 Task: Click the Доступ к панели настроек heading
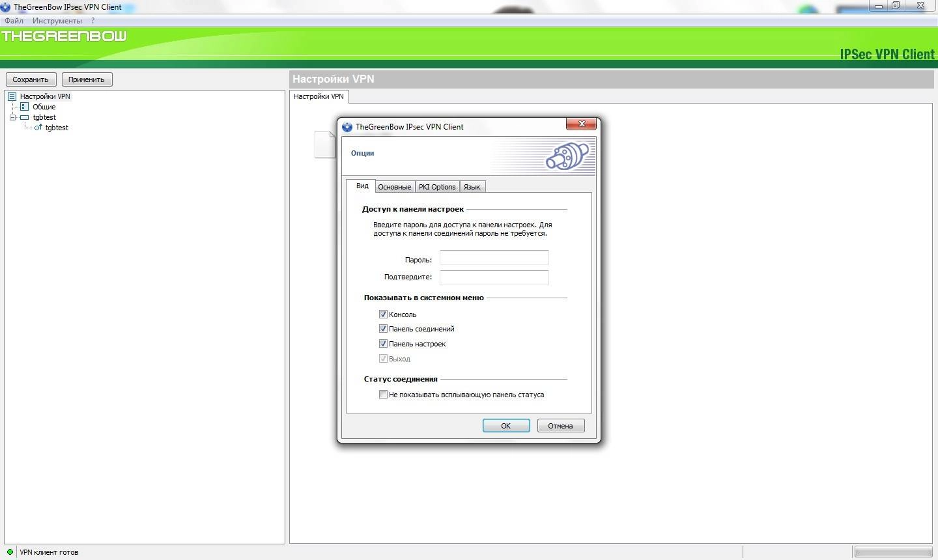[x=413, y=209]
